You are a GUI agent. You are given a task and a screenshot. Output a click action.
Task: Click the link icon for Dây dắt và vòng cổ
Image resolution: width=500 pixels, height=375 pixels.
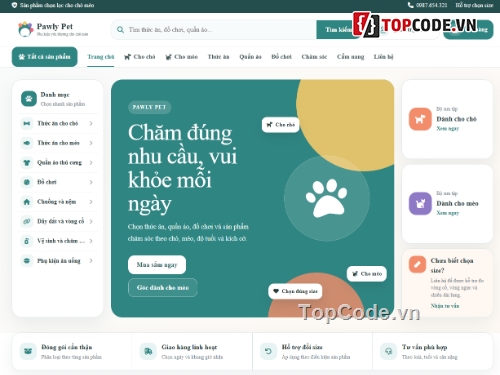[27, 221]
